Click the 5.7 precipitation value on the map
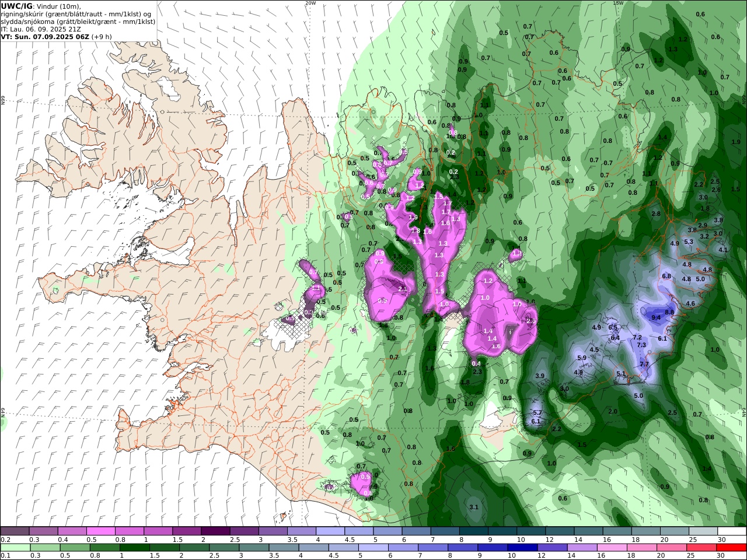 click(x=537, y=413)
